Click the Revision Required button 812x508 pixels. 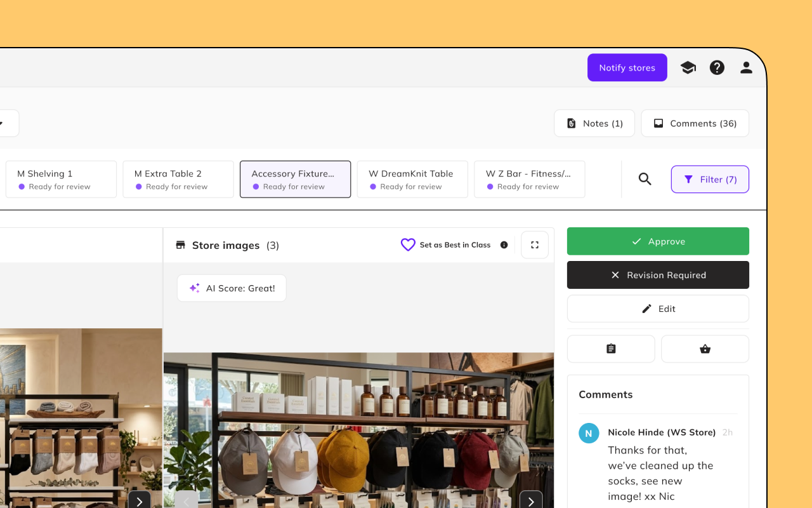tap(658, 275)
